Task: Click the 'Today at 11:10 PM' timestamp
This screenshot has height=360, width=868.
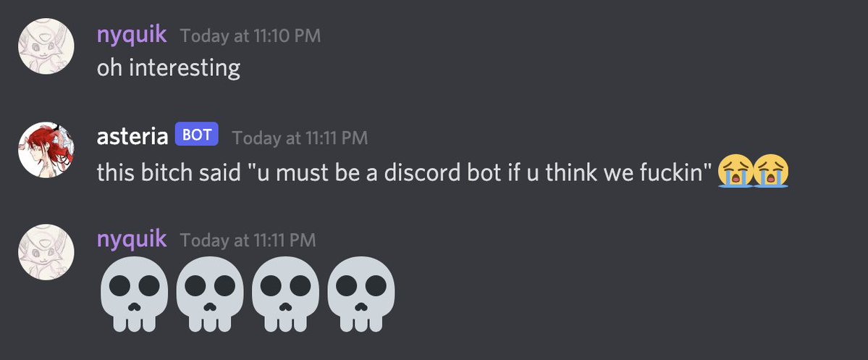Action: 250,36
